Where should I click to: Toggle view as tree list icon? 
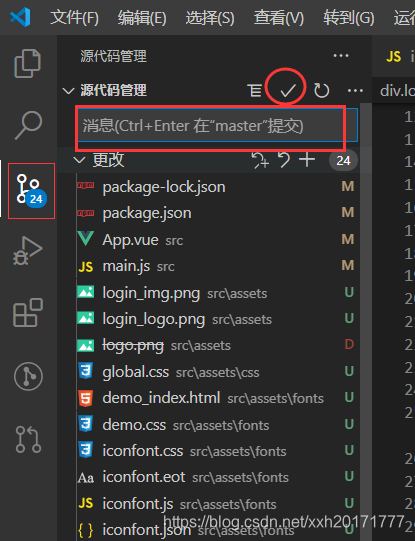click(255, 91)
